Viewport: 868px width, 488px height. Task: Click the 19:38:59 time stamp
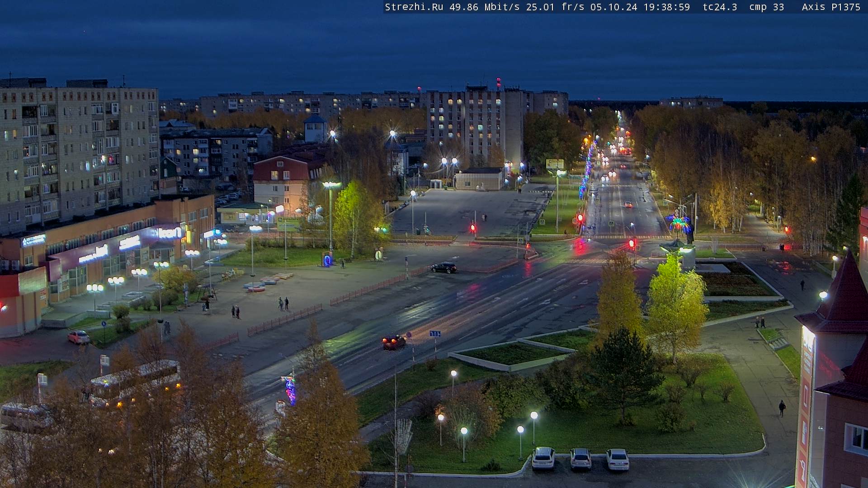click(667, 7)
